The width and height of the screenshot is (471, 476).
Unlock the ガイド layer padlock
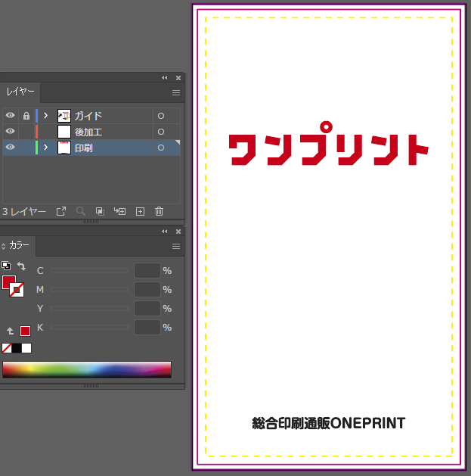point(26,116)
